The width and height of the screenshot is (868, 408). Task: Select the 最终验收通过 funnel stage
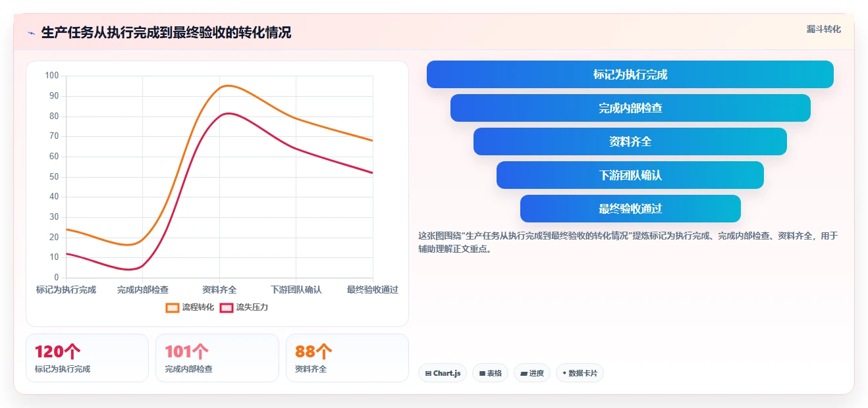click(x=630, y=209)
